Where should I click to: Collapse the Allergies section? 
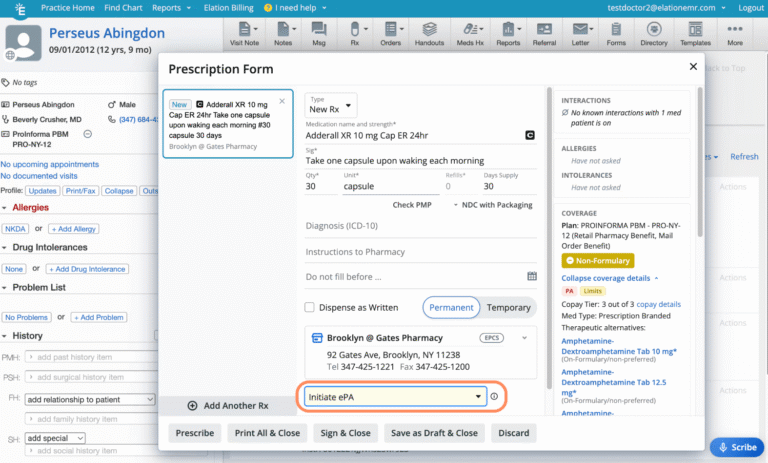(x=4, y=208)
